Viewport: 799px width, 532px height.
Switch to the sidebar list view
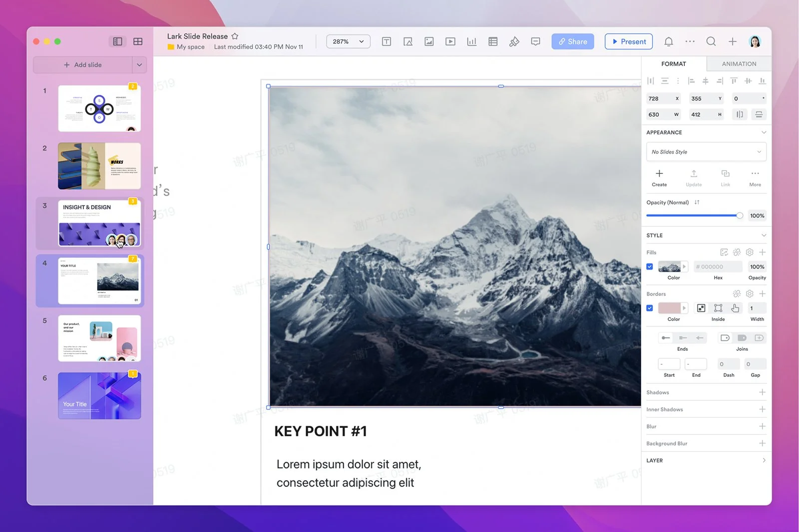[x=118, y=41]
